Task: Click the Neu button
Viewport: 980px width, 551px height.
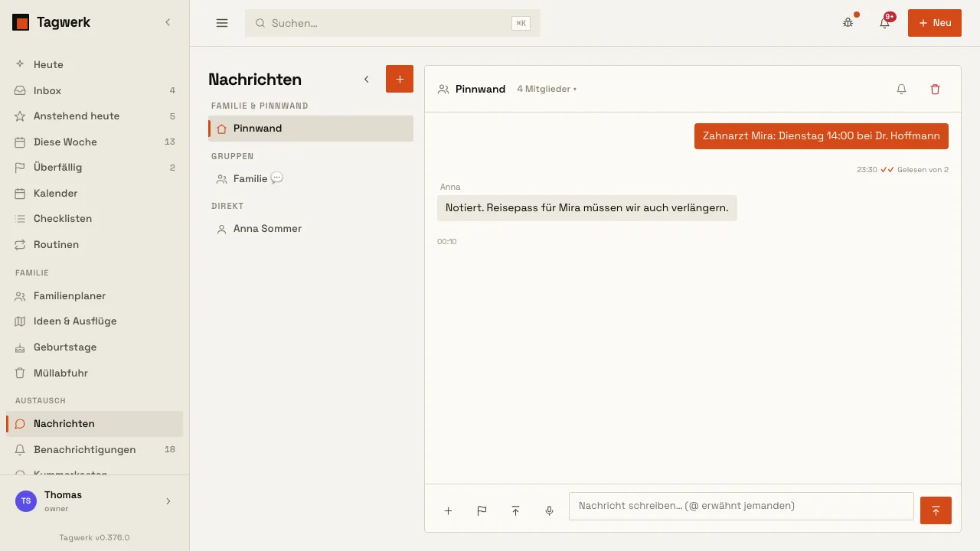Action: (935, 23)
